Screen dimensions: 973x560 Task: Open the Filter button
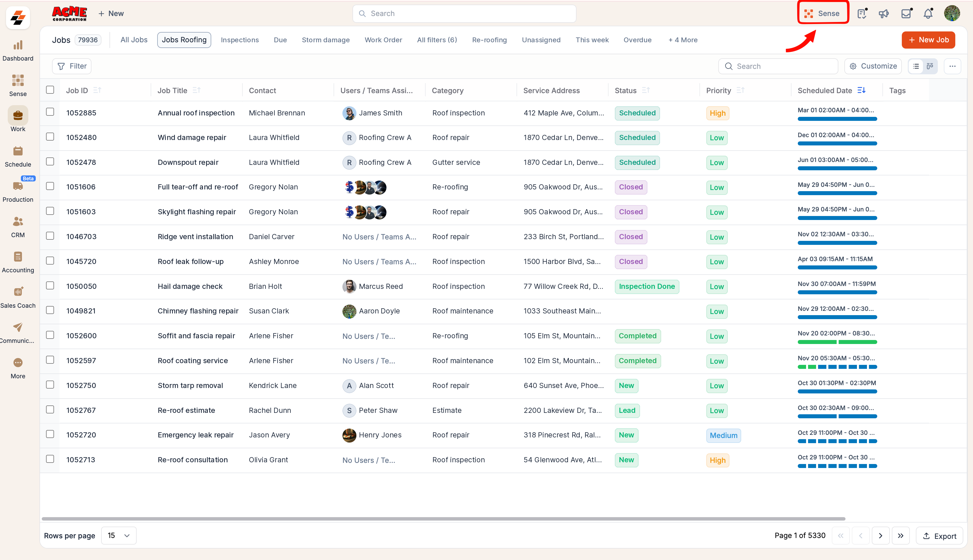(72, 66)
